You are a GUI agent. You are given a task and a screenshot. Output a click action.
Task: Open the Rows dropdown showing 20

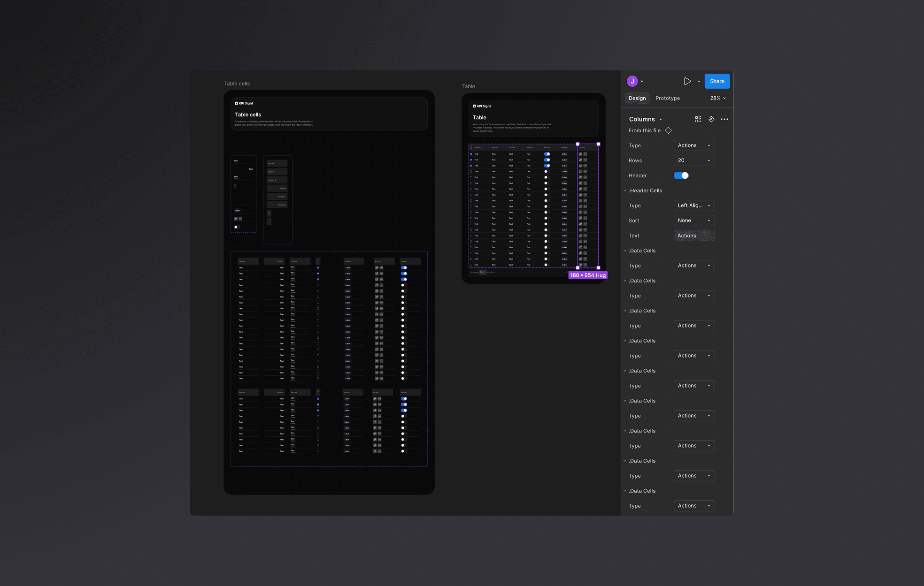[694, 160]
